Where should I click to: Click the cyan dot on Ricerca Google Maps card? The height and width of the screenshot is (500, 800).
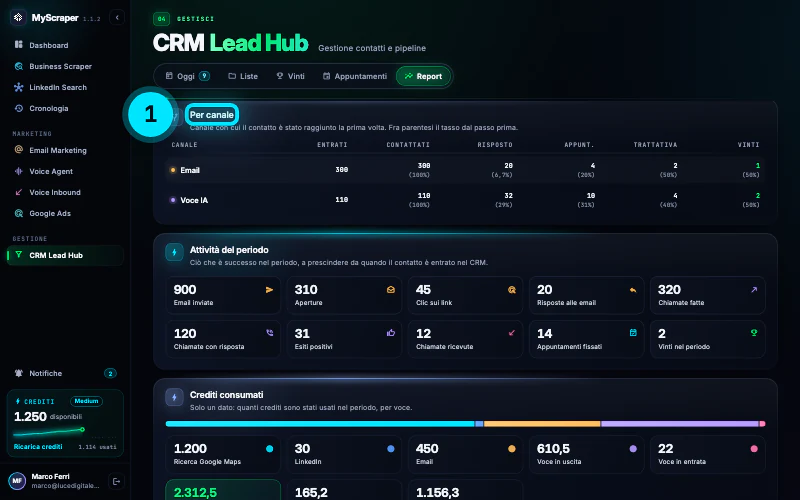pyautogui.click(x=269, y=449)
